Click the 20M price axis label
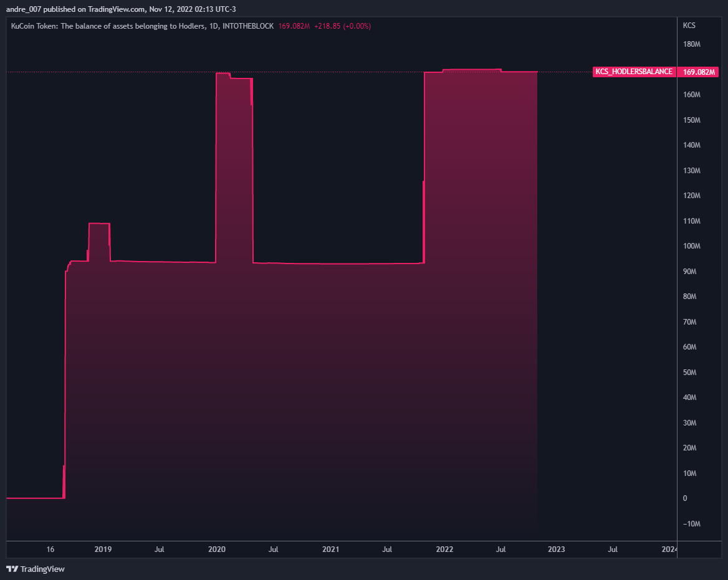The width and height of the screenshot is (728, 580). [689, 448]
